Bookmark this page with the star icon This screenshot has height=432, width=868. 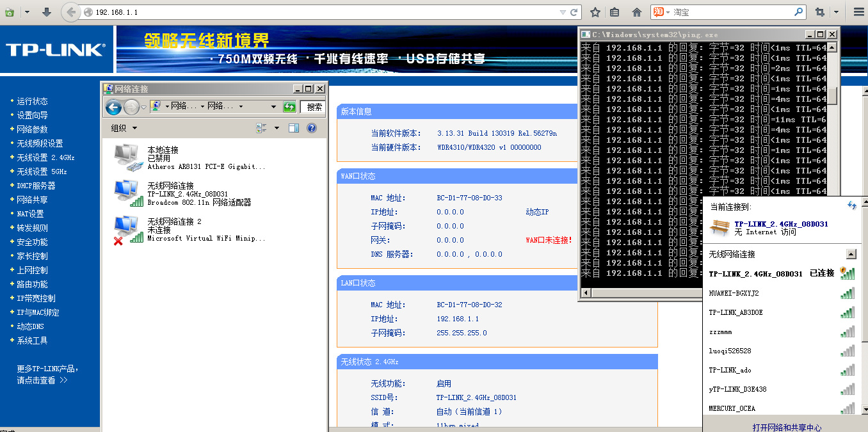(595, 12)
